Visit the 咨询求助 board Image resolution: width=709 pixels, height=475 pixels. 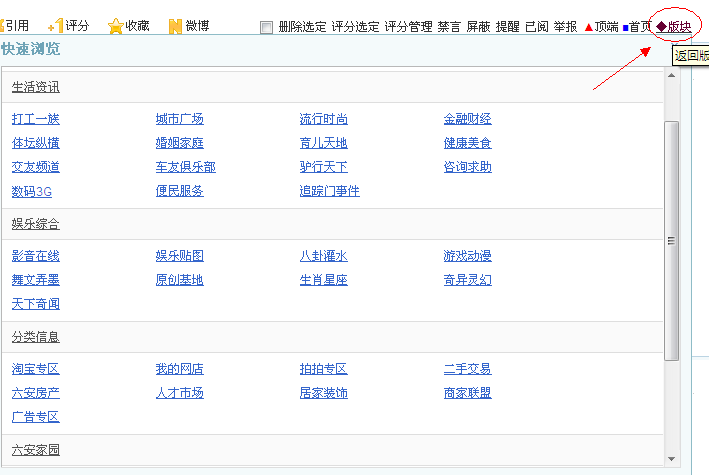point(468,167)
